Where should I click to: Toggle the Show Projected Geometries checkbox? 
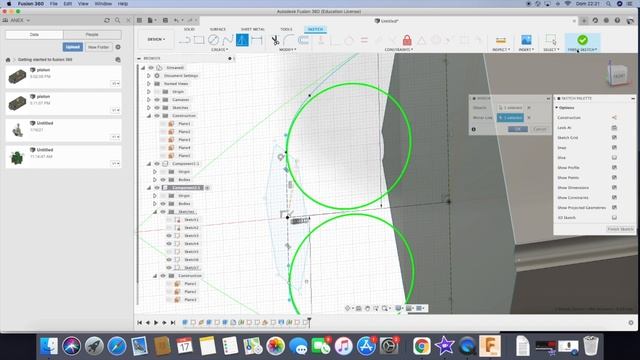tap(614, 207)
